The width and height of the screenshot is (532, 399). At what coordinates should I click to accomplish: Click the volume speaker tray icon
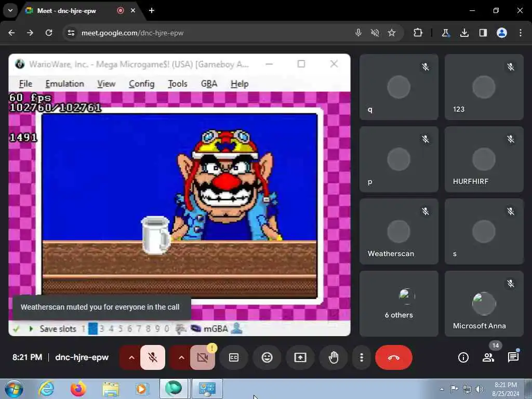(x=480, y=389)
